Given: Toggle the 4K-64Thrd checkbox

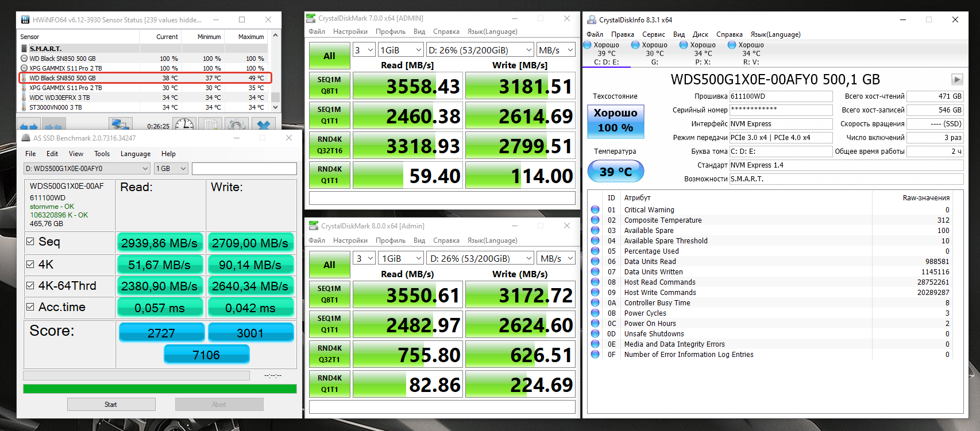Looking at the screenshot, I should (30, 285).
